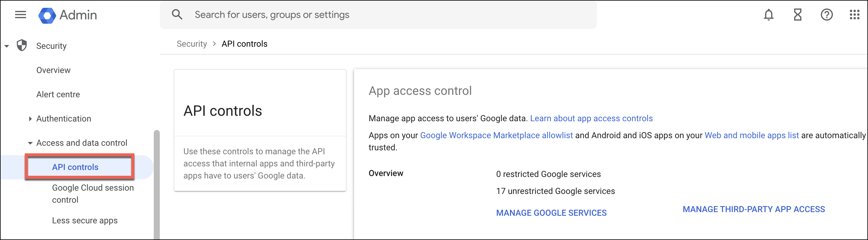Screen dimensions: 868x240
Task: Open the notifications bell
Action: click(x=768, y=15)
